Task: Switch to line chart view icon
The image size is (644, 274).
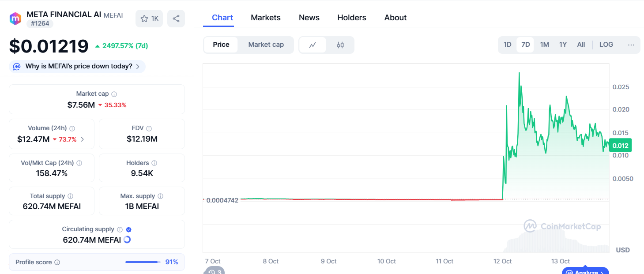Action: (313, 45)
